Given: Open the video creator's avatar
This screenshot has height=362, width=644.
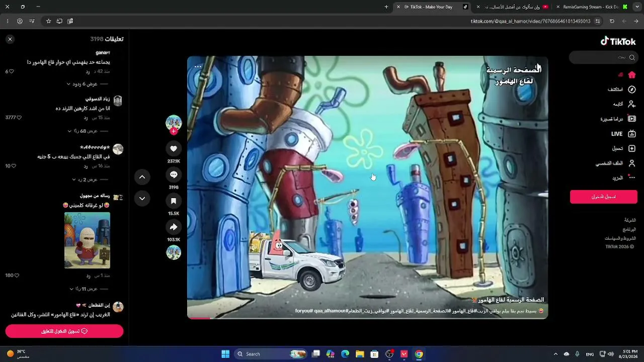Looking at the screenshot, I should pos(174,122).
